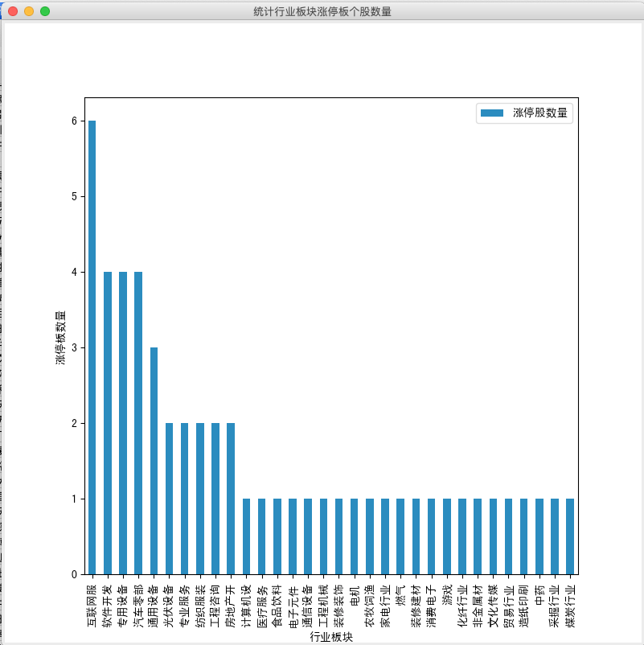
Task: Click the x-axis label 煤炭行业
Action: 570,606
